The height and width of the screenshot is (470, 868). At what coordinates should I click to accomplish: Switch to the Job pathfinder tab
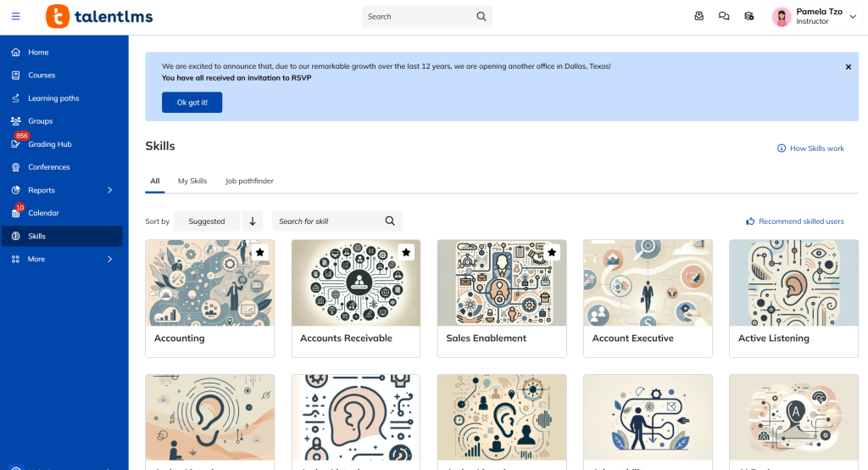[x=249, y=181]
